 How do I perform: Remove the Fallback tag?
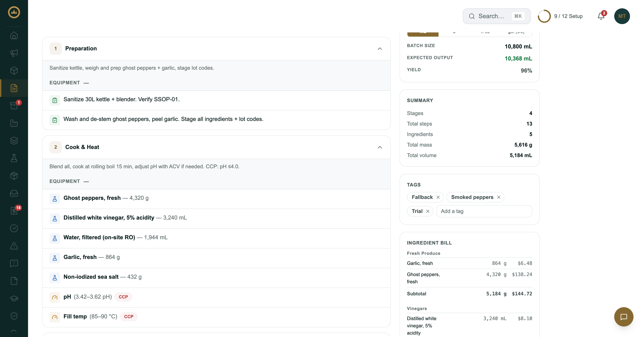tap(438, 197)
